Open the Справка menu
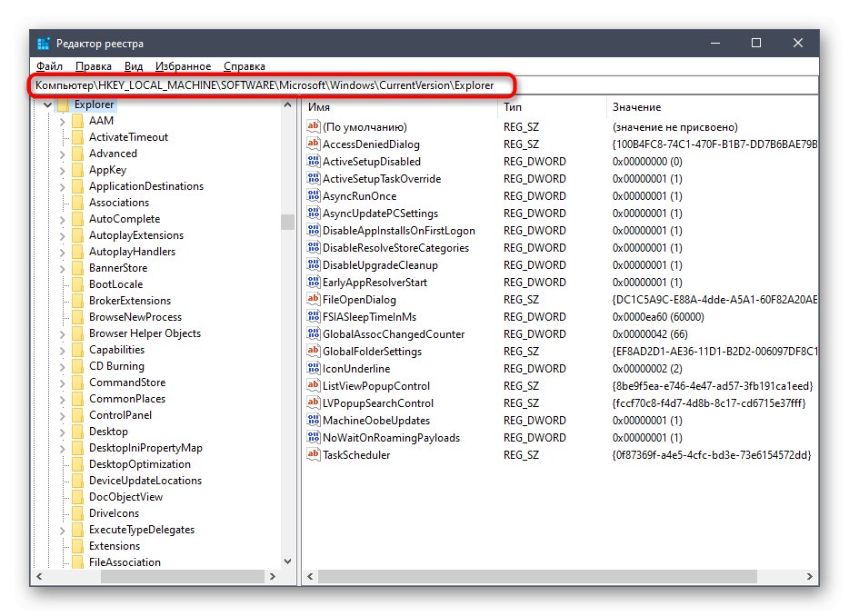This screenshot has width=849, height=616. pos(245,66)
